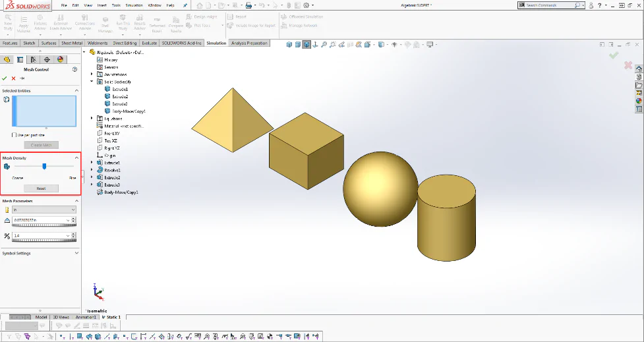
Task: Open the File Explorer folder icon in the task pane
Action: pyautogui.click(x=639, y=85)
